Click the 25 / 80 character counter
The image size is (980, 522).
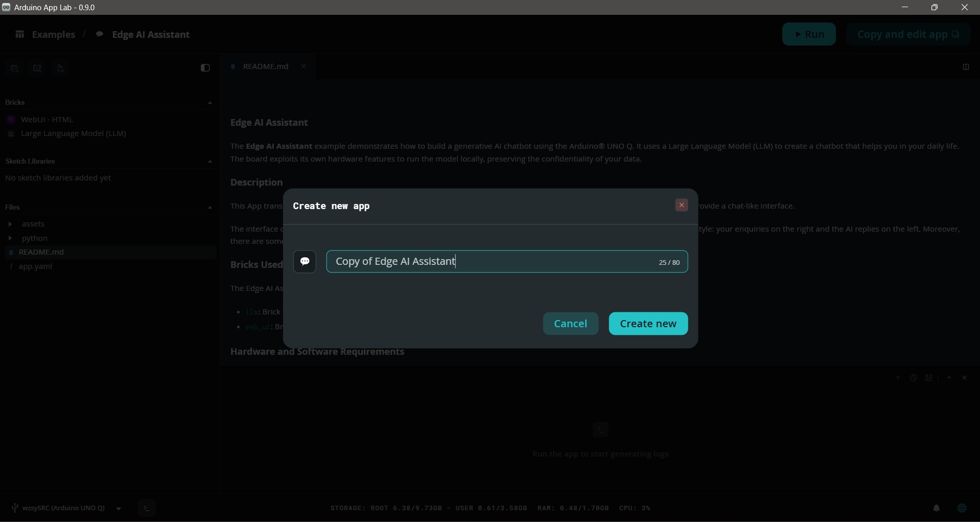coord(669,262)
